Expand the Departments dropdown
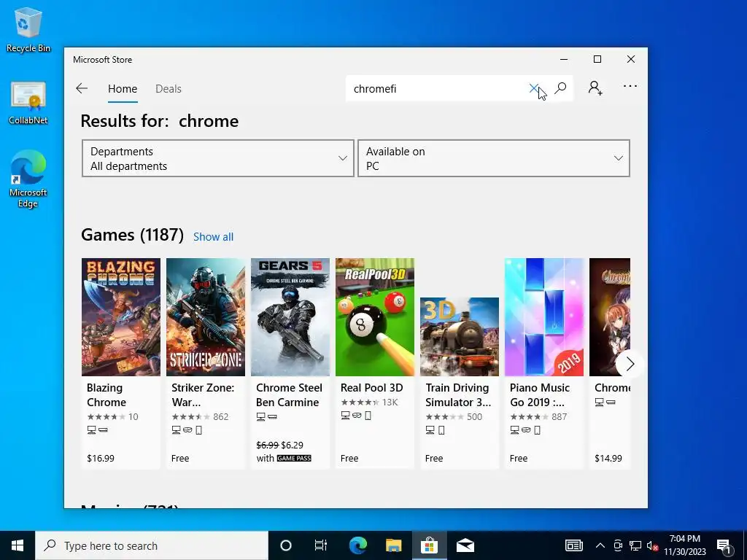Screen dimensions: 747x560 [x=218, y=158]
